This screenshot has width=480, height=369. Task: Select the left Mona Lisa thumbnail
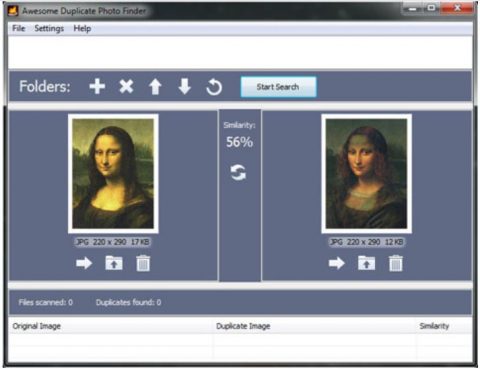(x=113, y=174)
